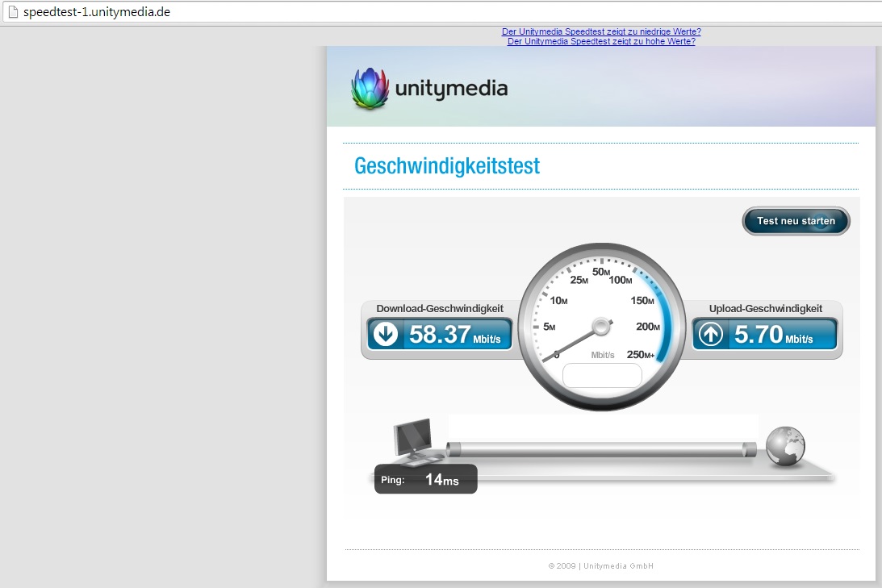Click the Geschwindigkeitstest heading

(x=447, y=166)
